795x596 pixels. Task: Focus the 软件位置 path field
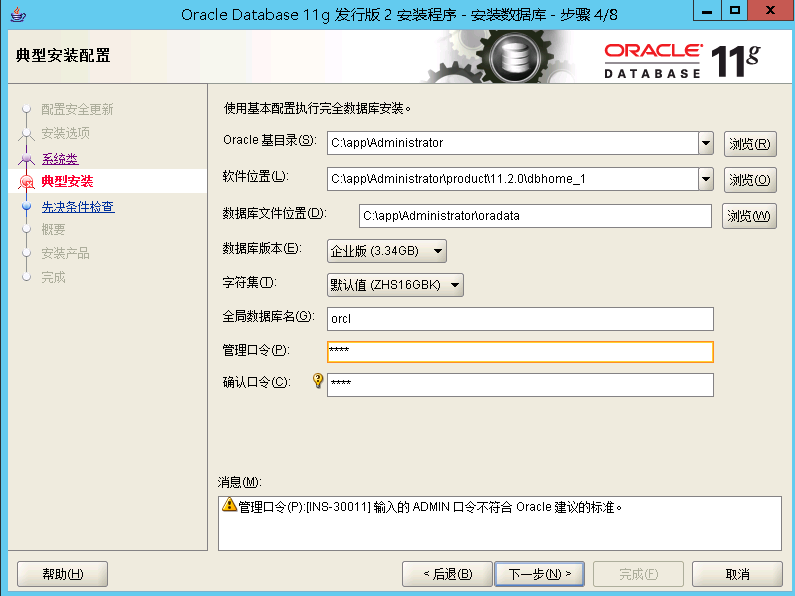click(513, 179)
